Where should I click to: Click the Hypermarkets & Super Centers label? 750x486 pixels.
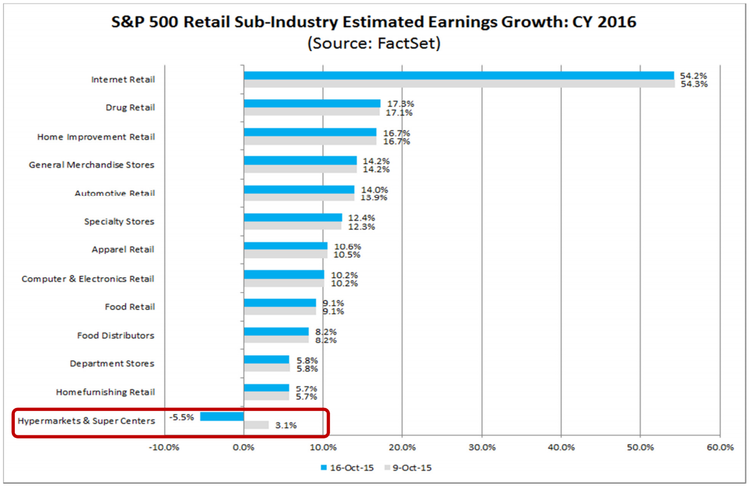coord(88,421)
